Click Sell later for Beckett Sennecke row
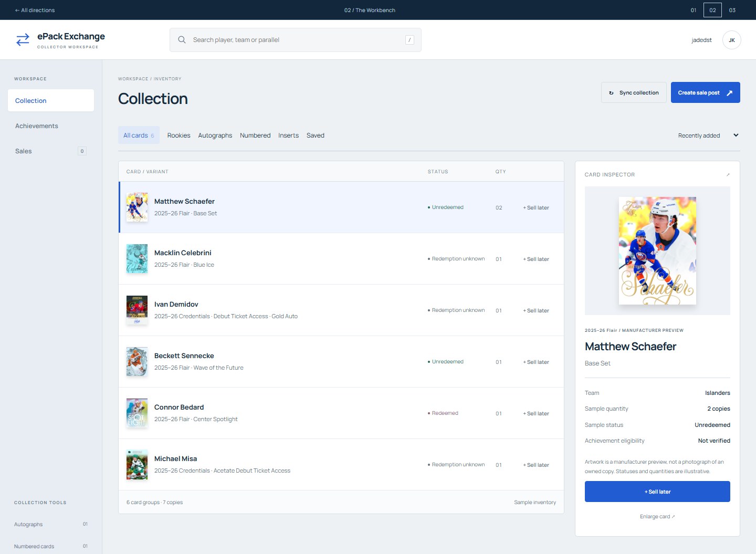 tap(536, 362)
